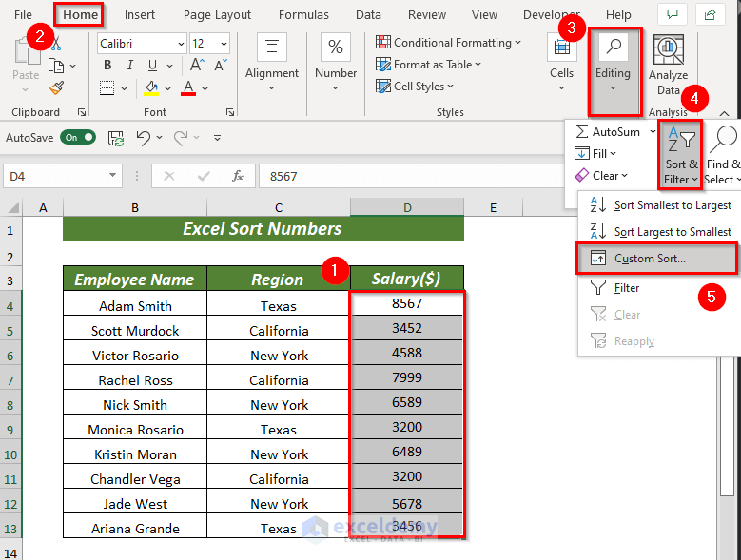Apply Bold formatting button

(x=107, y=65)
